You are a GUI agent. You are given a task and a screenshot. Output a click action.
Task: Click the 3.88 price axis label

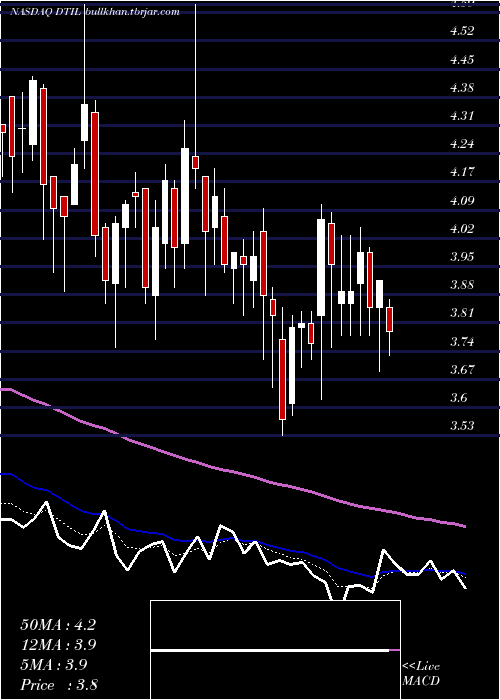click(x=462, y=285)
